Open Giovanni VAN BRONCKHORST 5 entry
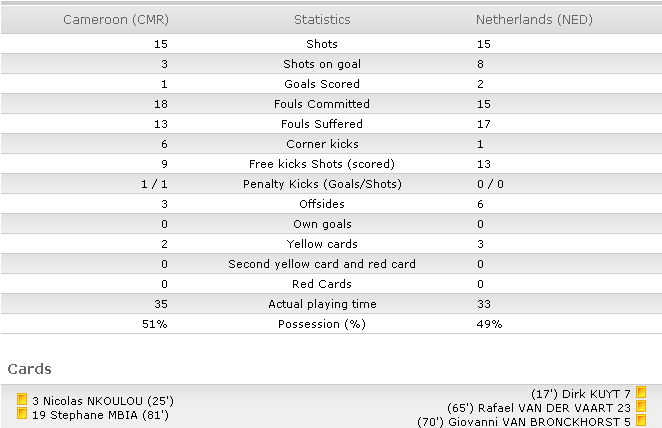This screenshot has height=428, width=662. coord(524,422)
